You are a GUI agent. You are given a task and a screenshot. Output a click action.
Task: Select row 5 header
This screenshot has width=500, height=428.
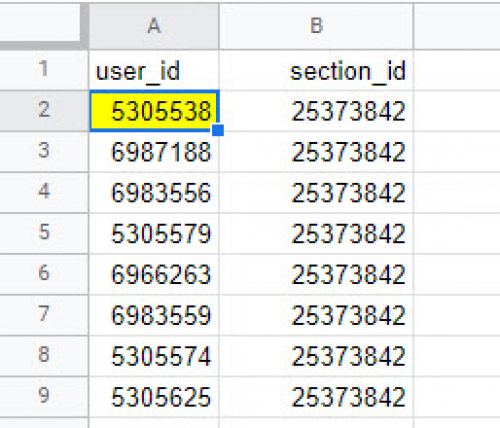[x=44, y=233]
